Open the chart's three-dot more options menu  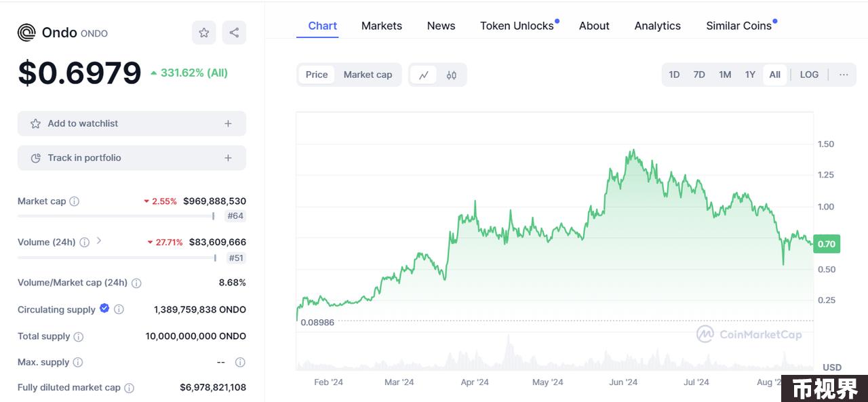click(844, 75)
